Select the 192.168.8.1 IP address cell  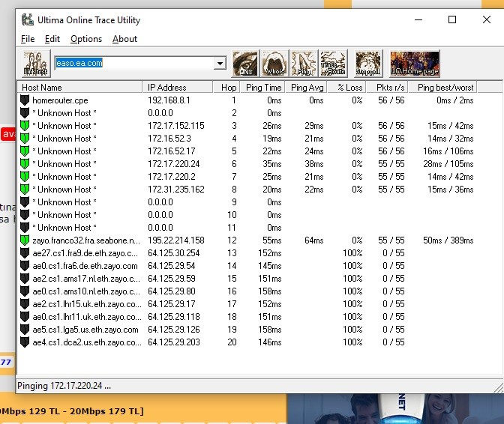point(169,100)
